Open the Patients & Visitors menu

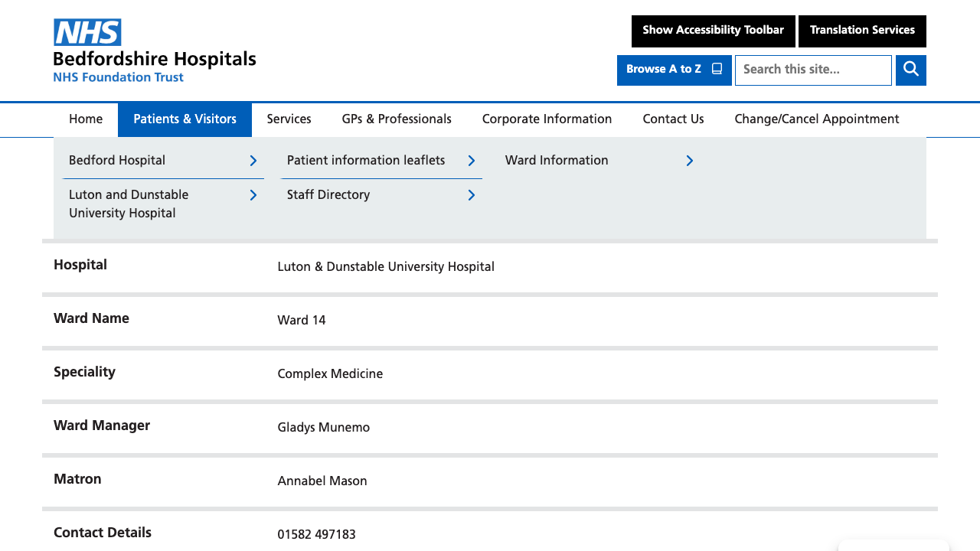(185, 119)
